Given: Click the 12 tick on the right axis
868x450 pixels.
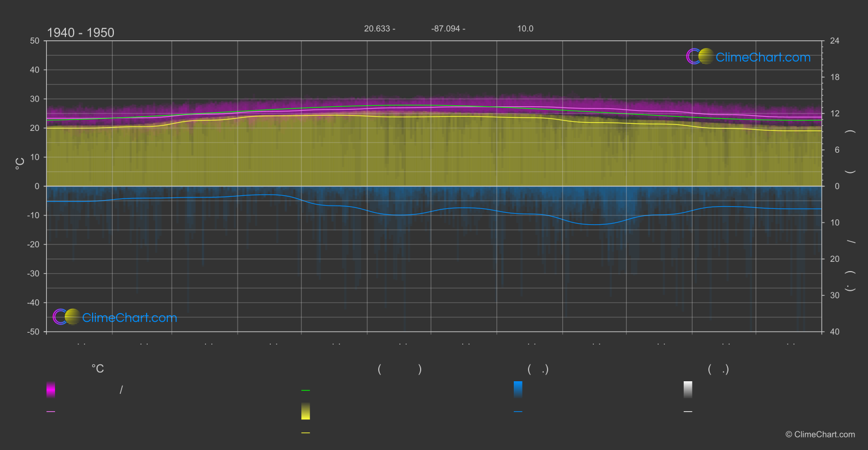Looking at the screenshot, I should pyautogui.click(x=835, y=113).
